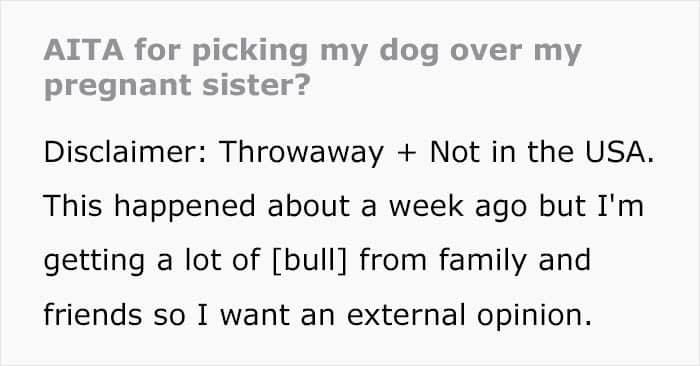Click the word 'This' starting second line
The image size is (700, 366).
73,206
